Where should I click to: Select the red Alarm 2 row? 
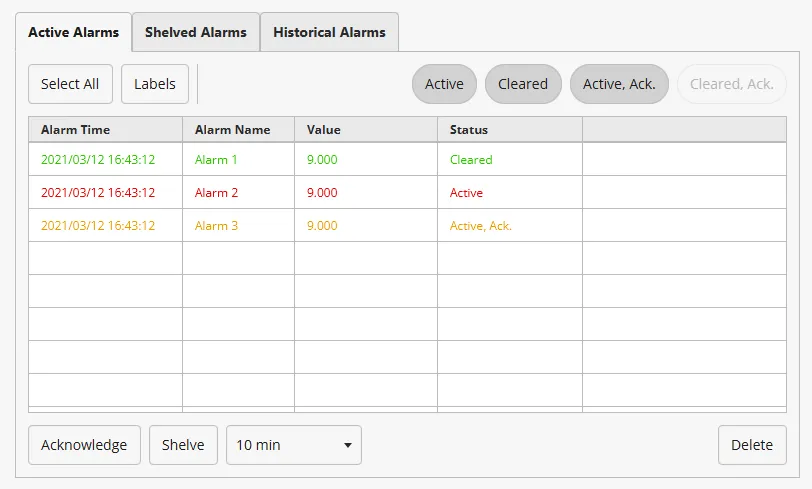coord(217,193)
